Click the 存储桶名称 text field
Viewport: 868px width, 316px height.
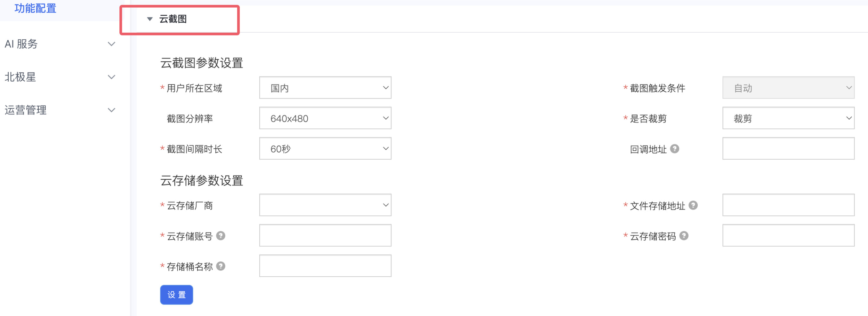click(x=325, y=266)
